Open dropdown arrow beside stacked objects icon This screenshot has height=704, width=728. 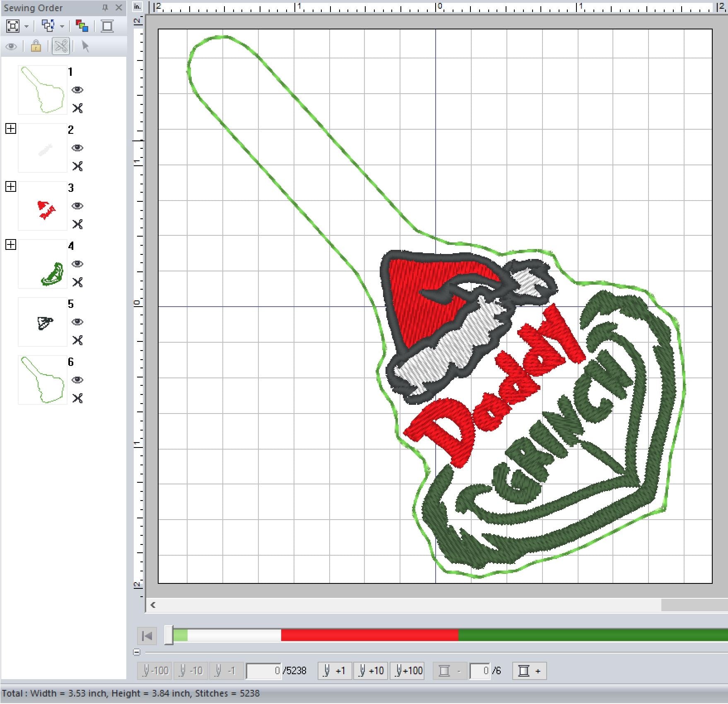(62, 27)
